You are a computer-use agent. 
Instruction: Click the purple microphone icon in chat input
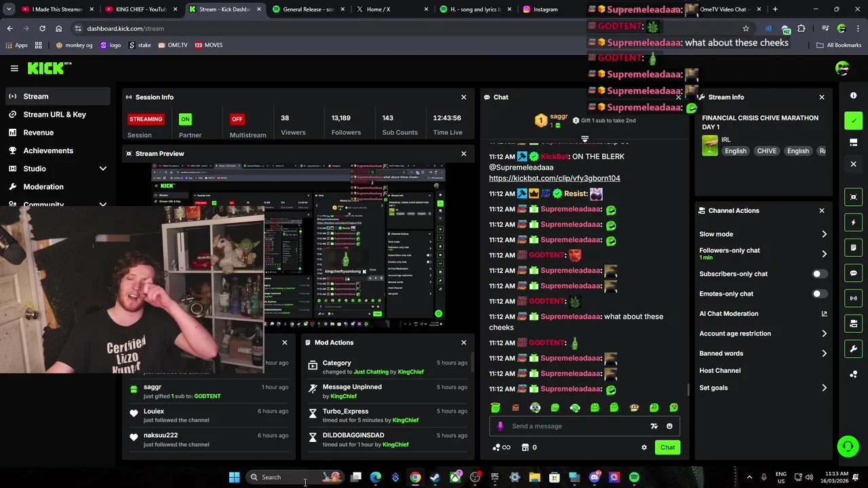tap(500, 426)
